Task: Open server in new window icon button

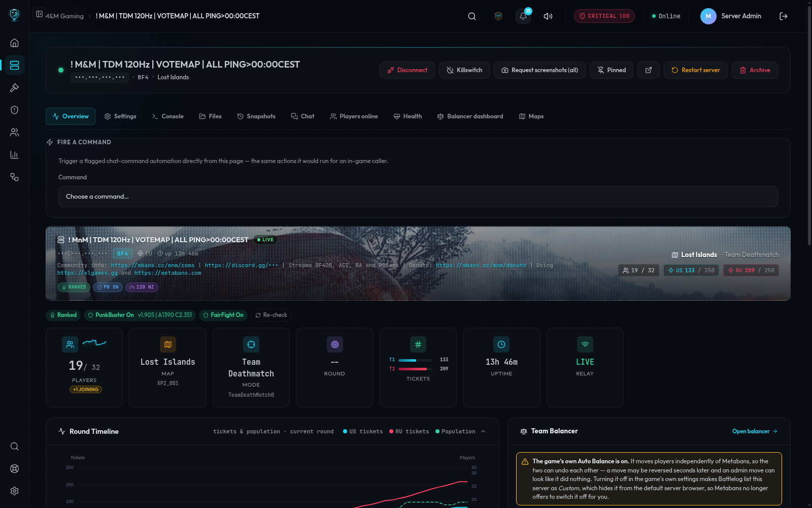Action: 649,70
